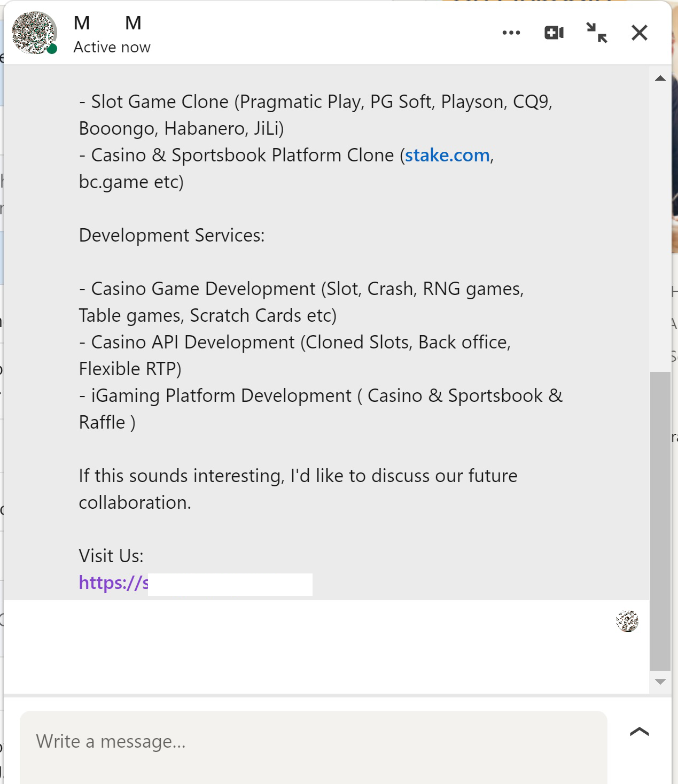
Task: Expand the message composer with the chevron
Action: pyautogui.click(x=640, y=732)
